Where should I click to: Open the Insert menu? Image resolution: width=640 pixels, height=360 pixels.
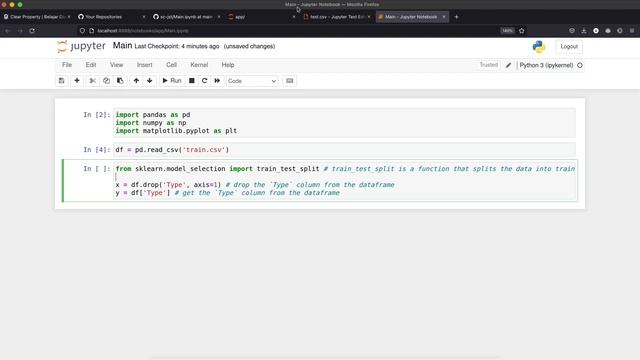click(144, 65)
